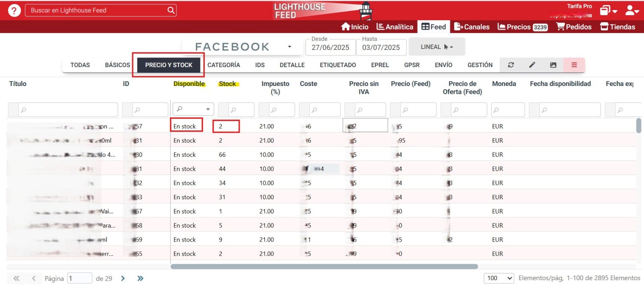
Task: Open the Tiendas store section
Action: pyautogui.click(x=618, y=27)
